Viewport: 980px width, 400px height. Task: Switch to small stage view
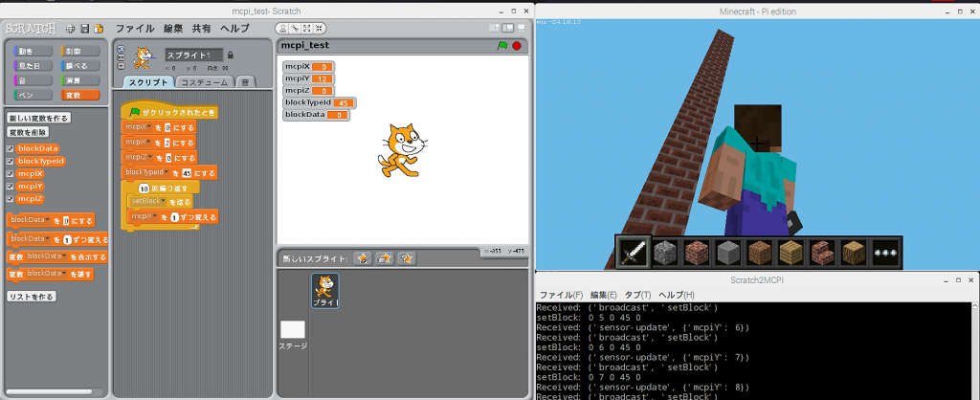click(495, 28)
